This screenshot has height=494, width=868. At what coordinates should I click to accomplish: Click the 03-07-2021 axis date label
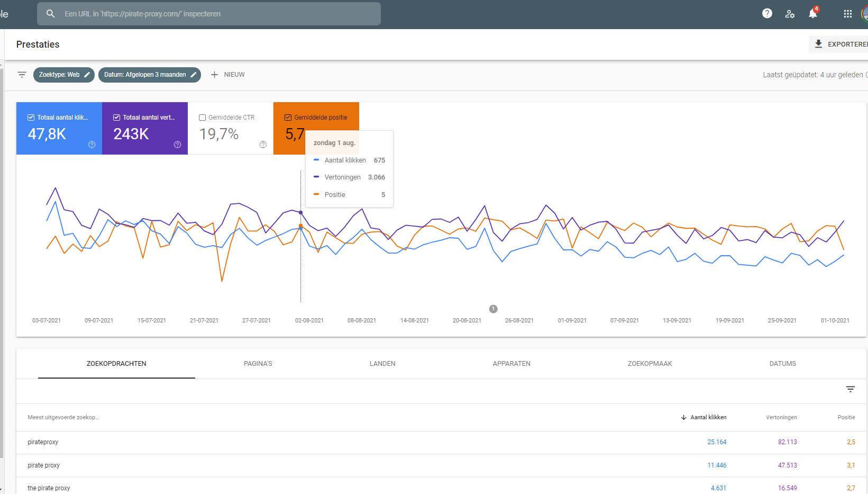tap(47, 320)
